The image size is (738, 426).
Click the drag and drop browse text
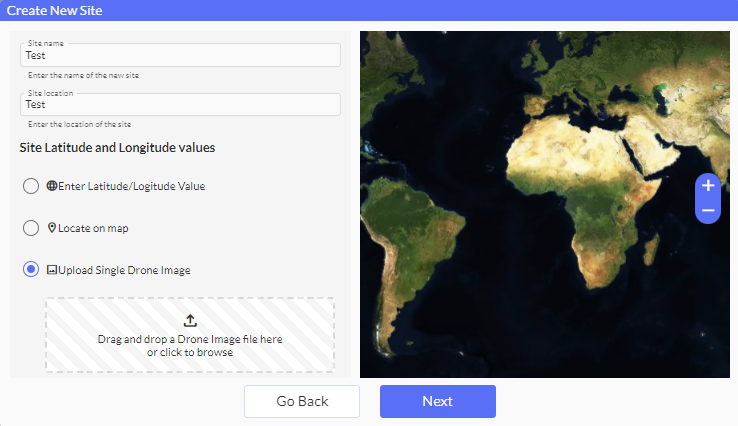tap(190, 345)
